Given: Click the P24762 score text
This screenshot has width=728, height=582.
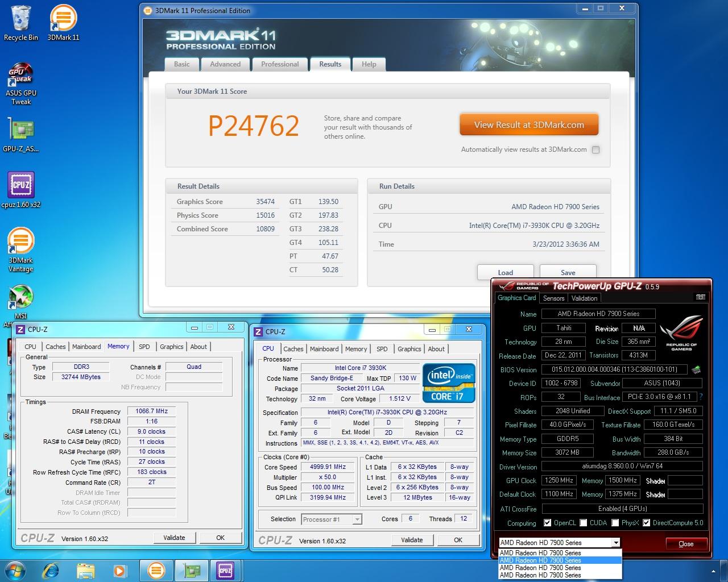Looking at the screenshot, I should pyautogui.click(x=254, y=126).
